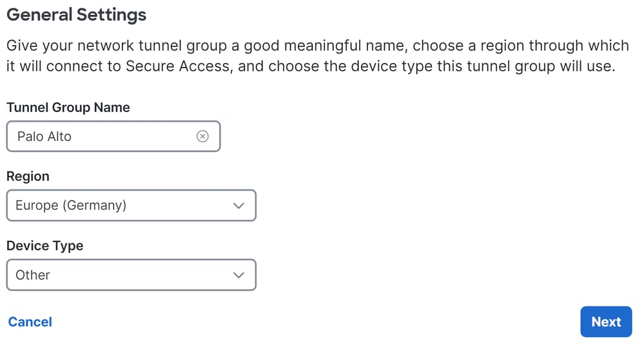
Task: Focus the Tunnel Group Name input box
Action: pos(113,136)
